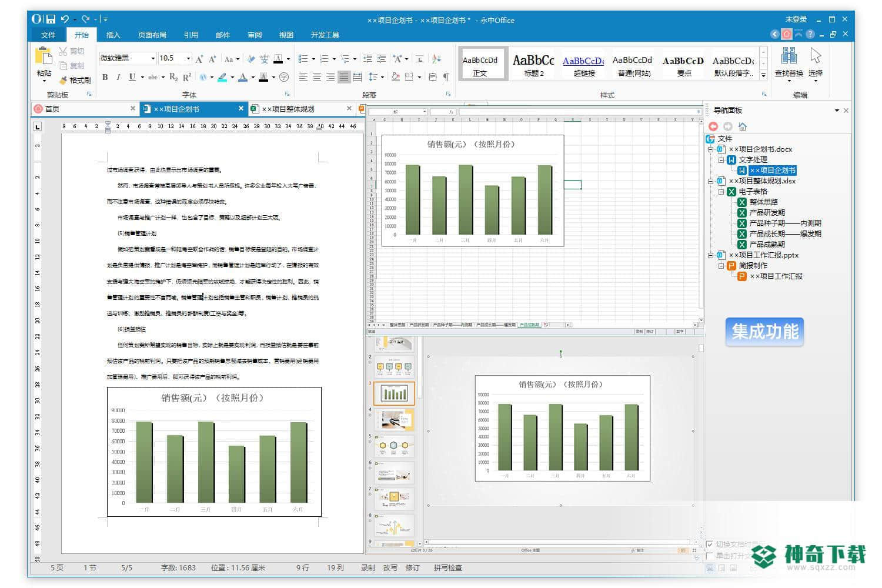Expand the styles gallery more arrow

click(x=763, y=75)
